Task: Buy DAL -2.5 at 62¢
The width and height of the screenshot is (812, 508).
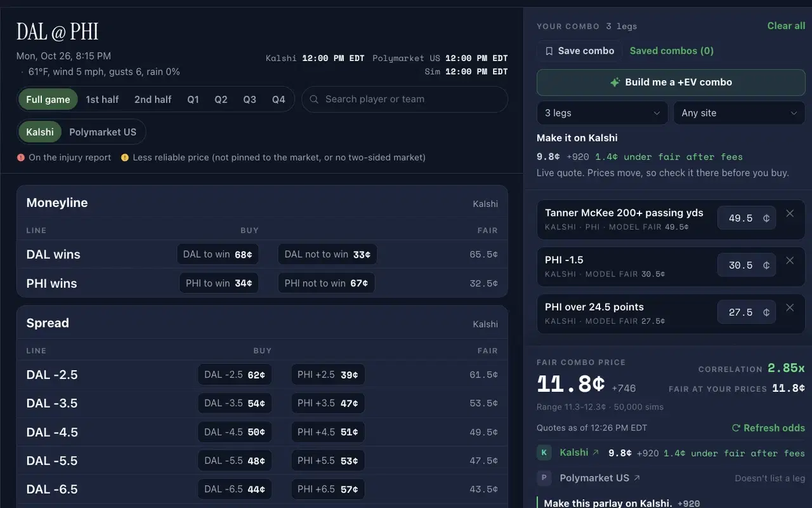Action: tap(235, 375)
